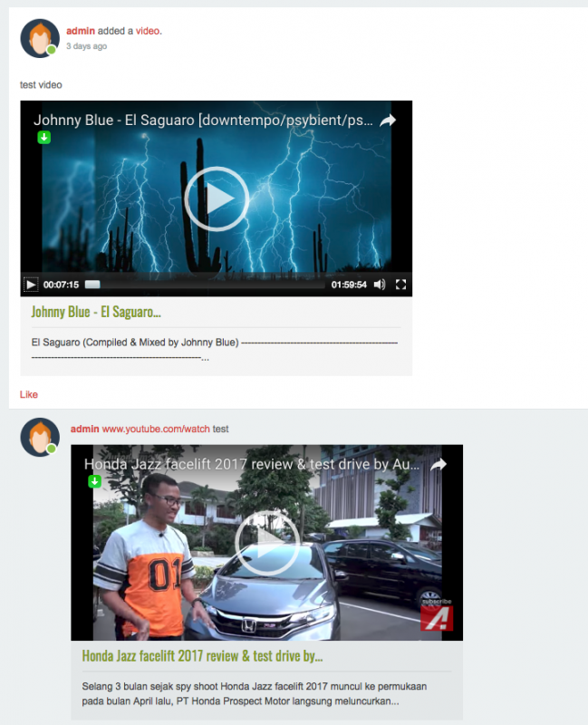Play the Honda Jazz video with center play button
Screen dimensions: 588x725
[267, 543]
